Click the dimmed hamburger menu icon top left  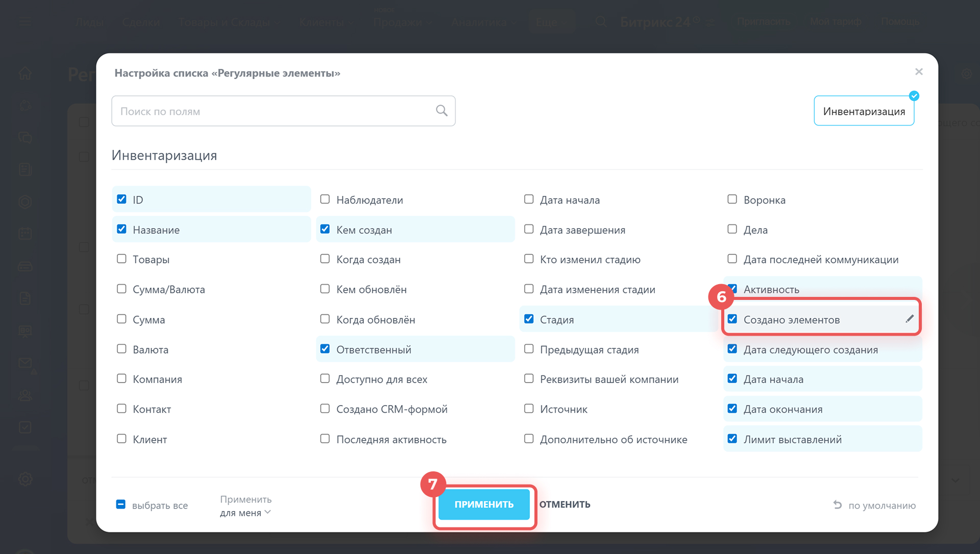pyautogui.click(x=25, y=22)
